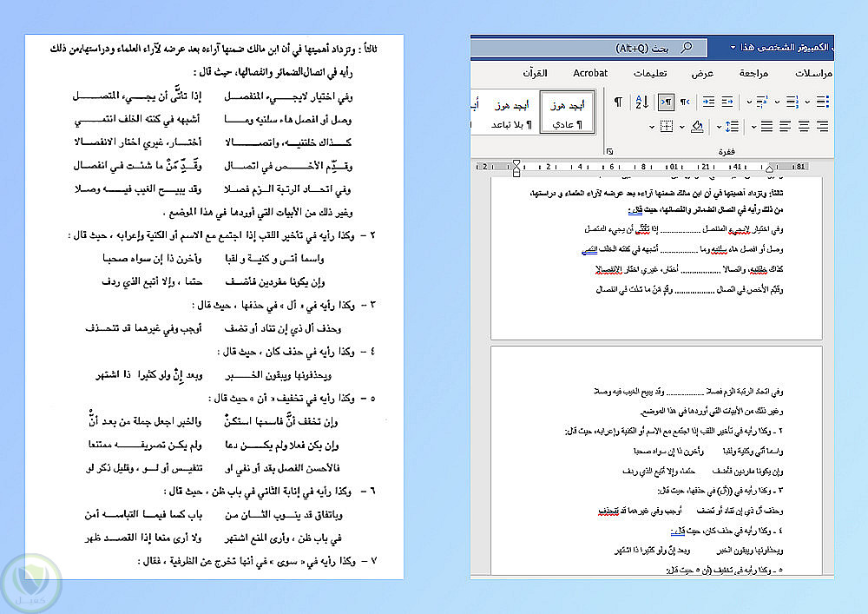The height and width of the screenshot is (614, 868).
Task: Expand justify options dropdown arrow
Action: click(754, 128)
